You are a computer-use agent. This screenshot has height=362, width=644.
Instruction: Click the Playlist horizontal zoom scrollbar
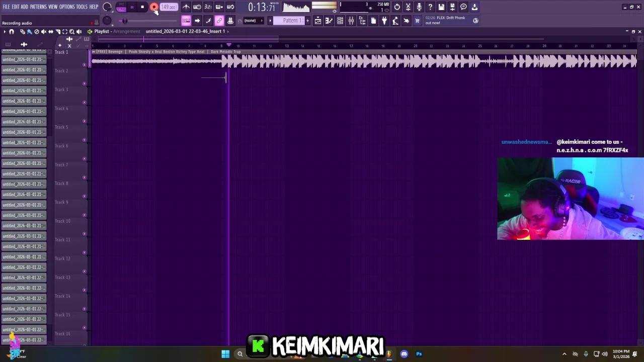click(188, 39)
